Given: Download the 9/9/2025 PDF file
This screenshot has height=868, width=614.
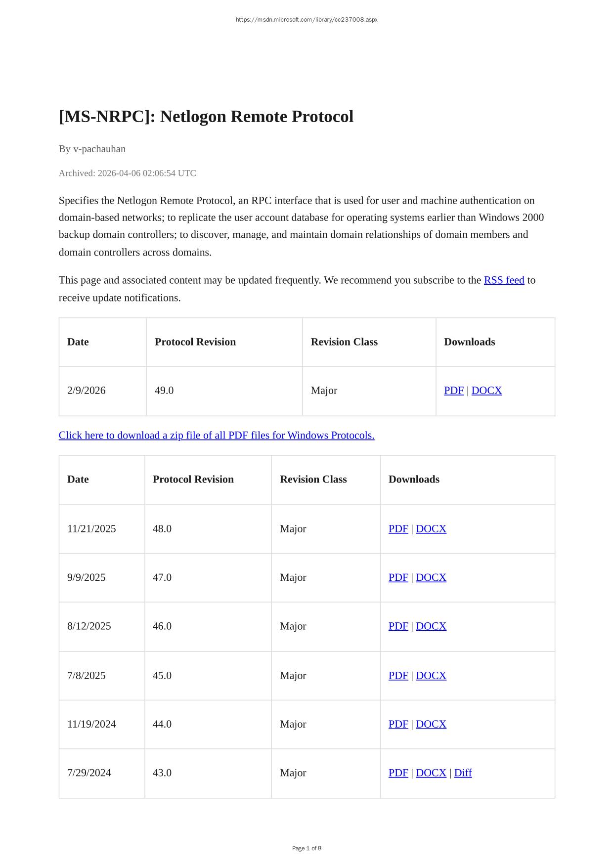Looking at the screenshot, I should 398,577.
